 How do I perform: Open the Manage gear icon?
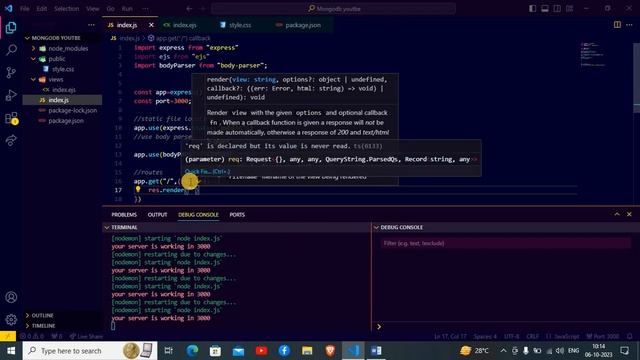coord(11,319)
